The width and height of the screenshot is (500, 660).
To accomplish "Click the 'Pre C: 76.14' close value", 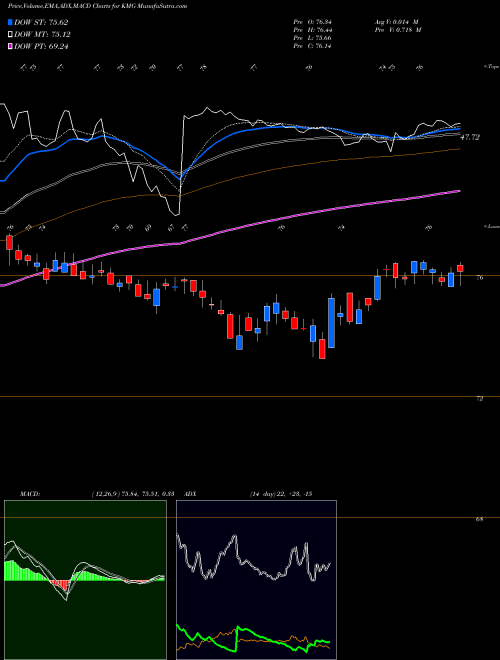I will pos(313,46).
